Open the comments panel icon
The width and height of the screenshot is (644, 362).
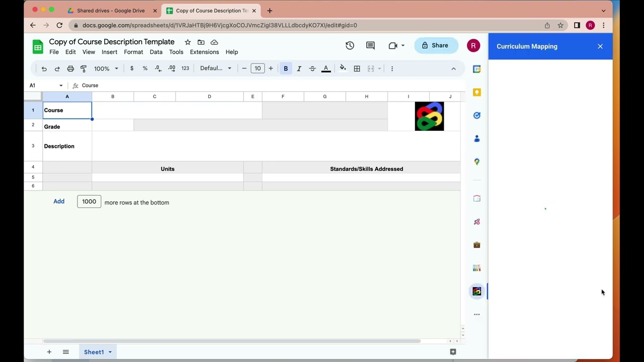(370, 46)
